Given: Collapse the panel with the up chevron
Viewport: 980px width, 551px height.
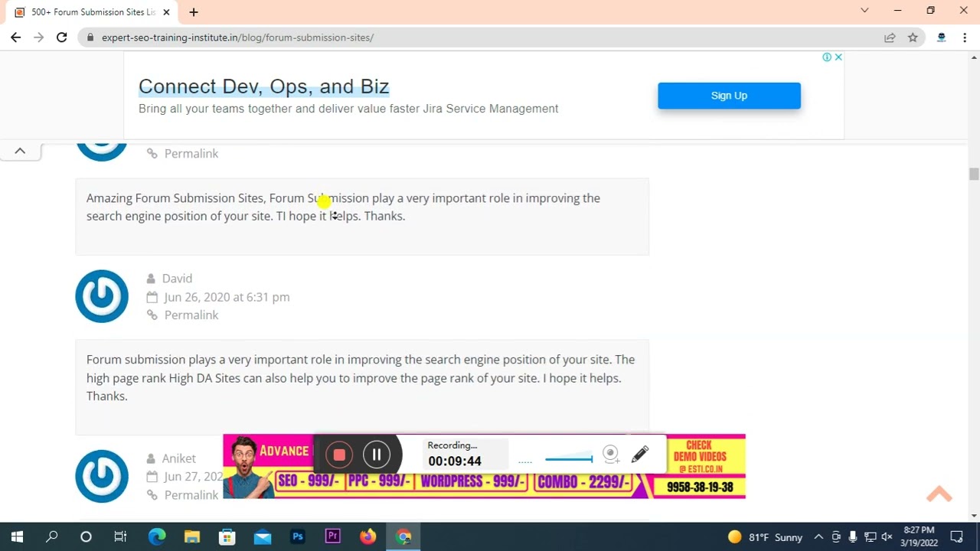Looking at the screenshot, I should (x=20, y=151).
